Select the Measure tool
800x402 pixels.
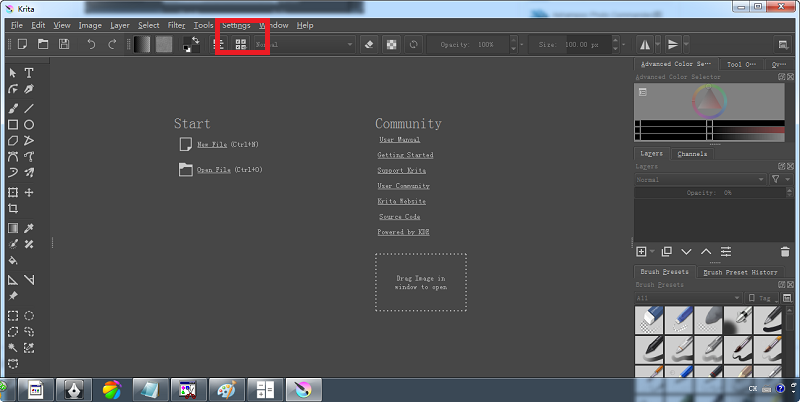(x=29, y=280)
